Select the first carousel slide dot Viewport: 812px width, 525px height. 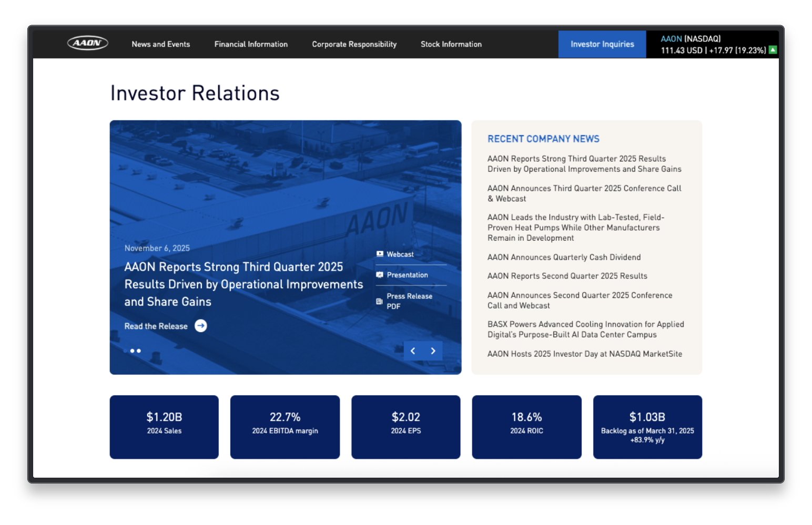click(131, 351)
